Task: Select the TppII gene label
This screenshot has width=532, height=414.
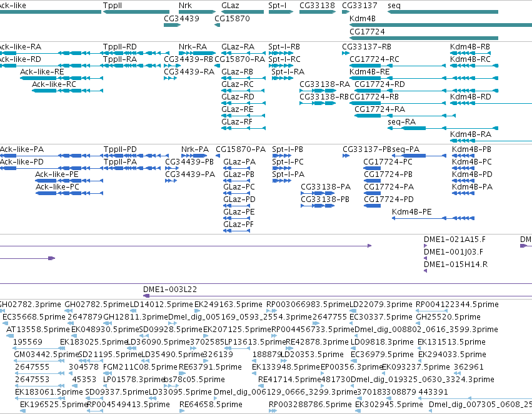Action: click(113, 6)
